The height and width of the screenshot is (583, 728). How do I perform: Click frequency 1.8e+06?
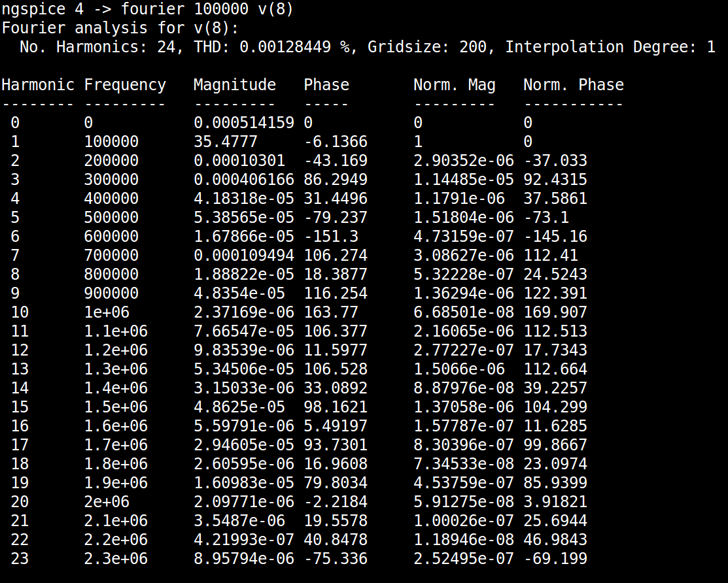(116, 464)
